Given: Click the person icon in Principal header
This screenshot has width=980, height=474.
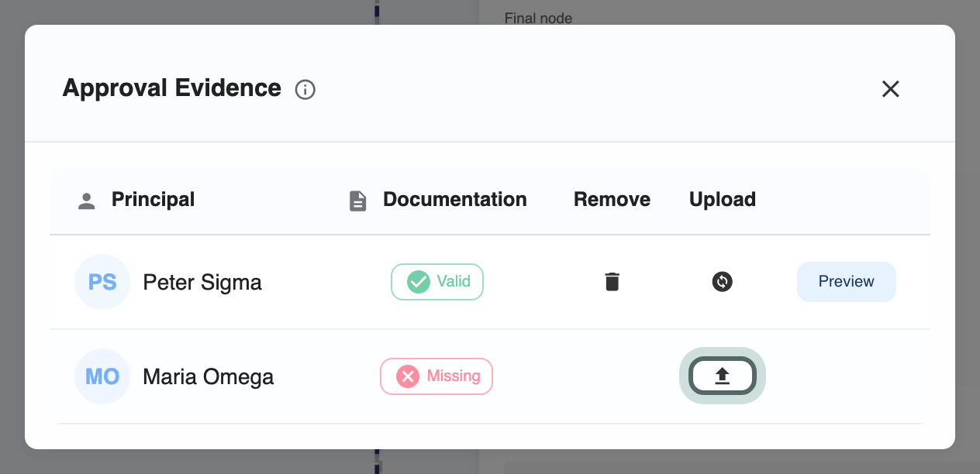Looking at the screenshot, I should [x=87, y=201].
